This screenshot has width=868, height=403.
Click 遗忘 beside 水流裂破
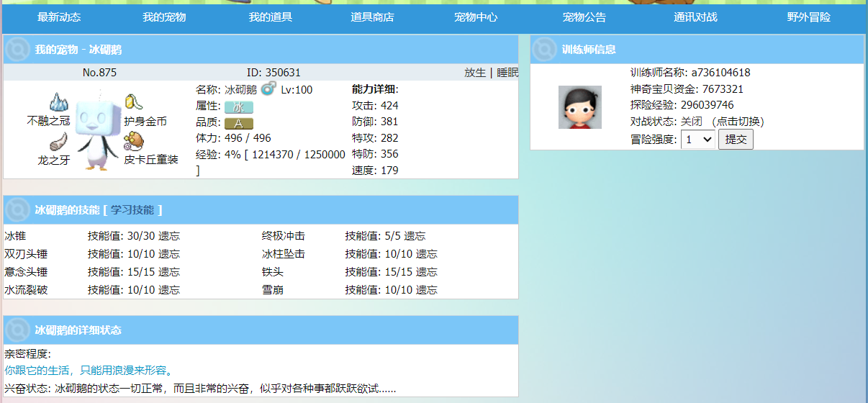click(169, 290)
